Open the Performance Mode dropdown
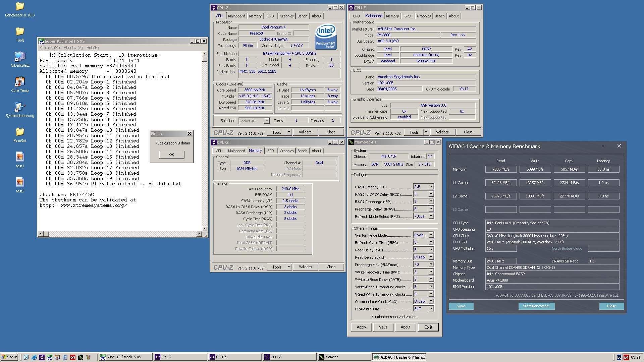The width and height of the screenshot is (644, 362). [x=431, y=235]
